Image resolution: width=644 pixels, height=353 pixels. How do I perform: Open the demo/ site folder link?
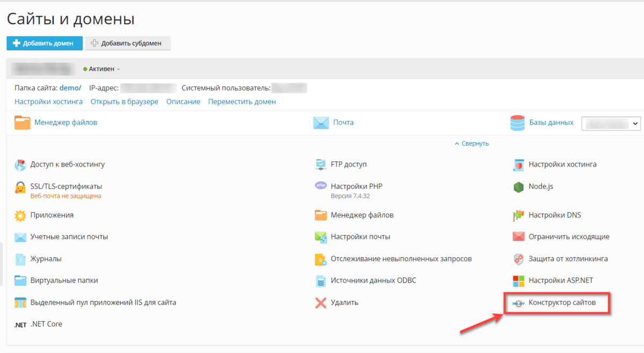pos(70,88)
